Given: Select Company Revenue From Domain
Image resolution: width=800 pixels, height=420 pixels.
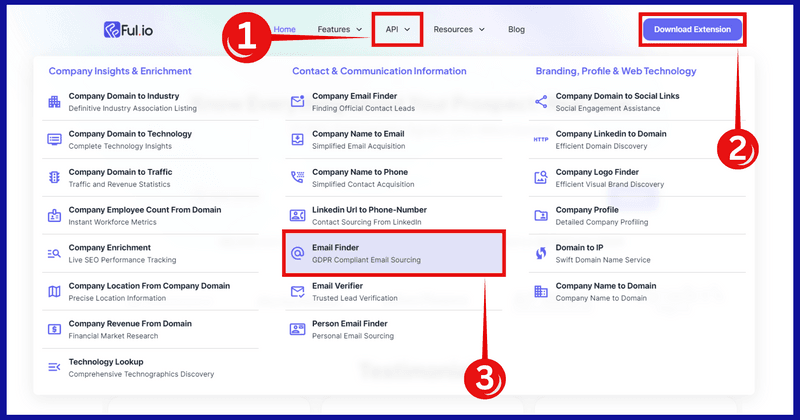Looking at the screenshot, I should click(x=131, y=324).
